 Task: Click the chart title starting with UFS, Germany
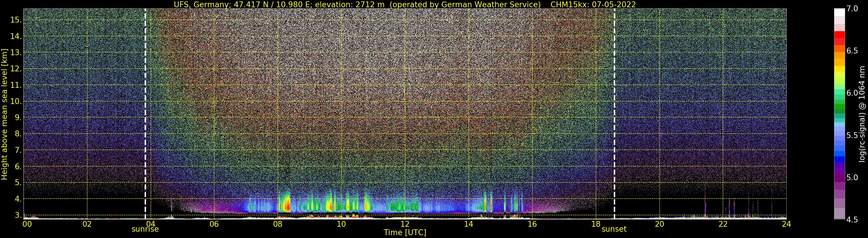click(405, 4)
